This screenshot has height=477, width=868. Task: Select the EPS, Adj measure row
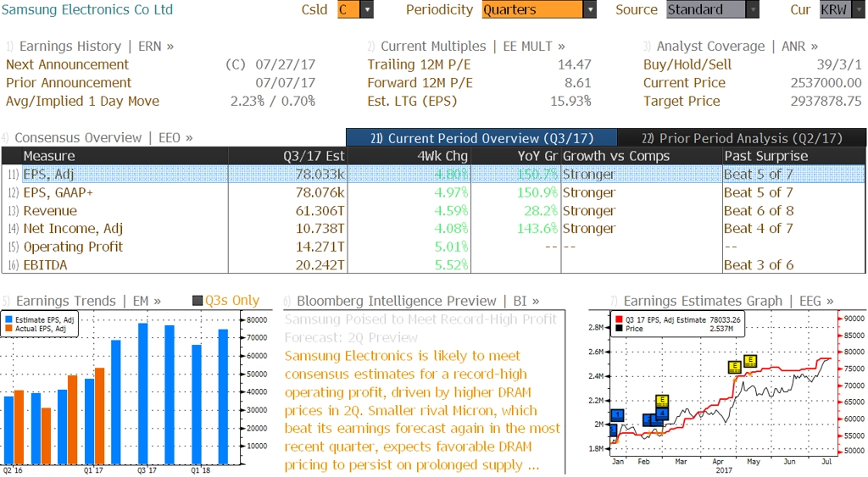tap(433, 175)
